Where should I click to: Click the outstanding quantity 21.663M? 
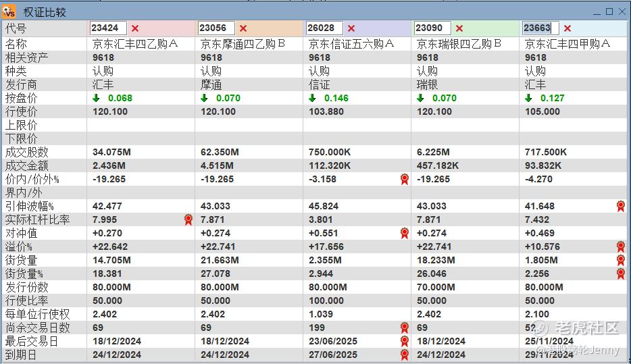[220, 260]
